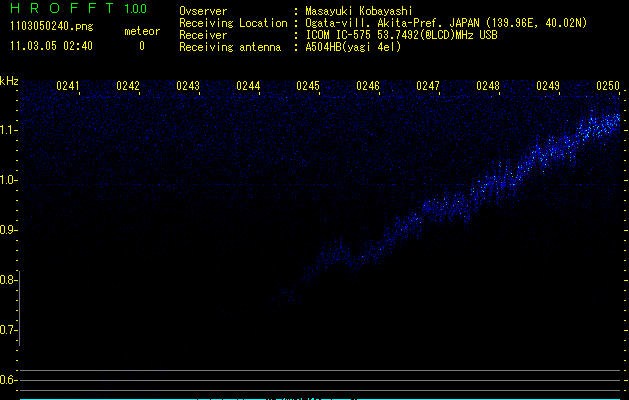Viewport: 629px width, 400px height.
Task: Click the 0241 time marker
Action: coord(68,85)
